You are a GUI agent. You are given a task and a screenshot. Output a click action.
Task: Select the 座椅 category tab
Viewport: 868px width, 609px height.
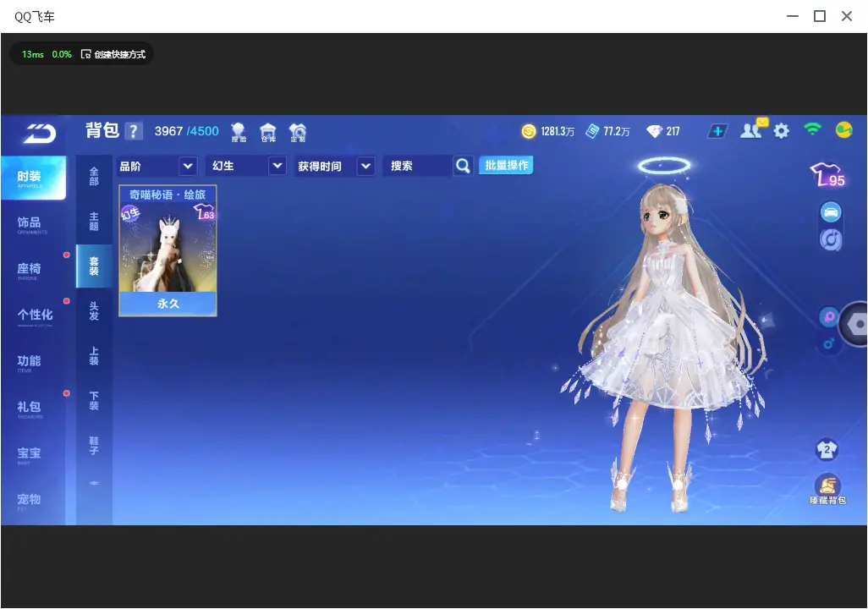[x=33, y=270]
